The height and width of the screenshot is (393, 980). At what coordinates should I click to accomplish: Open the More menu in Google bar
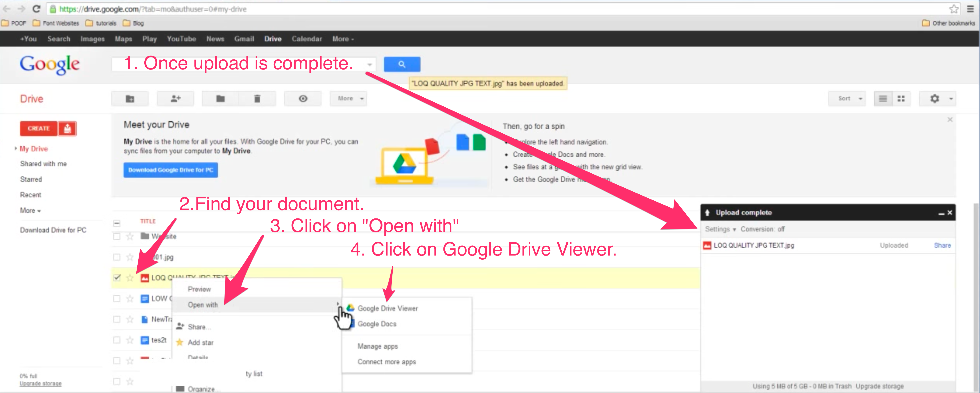click(343, 39)
